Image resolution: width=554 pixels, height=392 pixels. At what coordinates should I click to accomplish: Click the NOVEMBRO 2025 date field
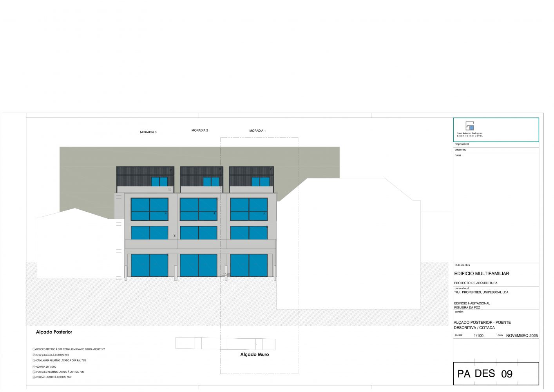(522, 336)
